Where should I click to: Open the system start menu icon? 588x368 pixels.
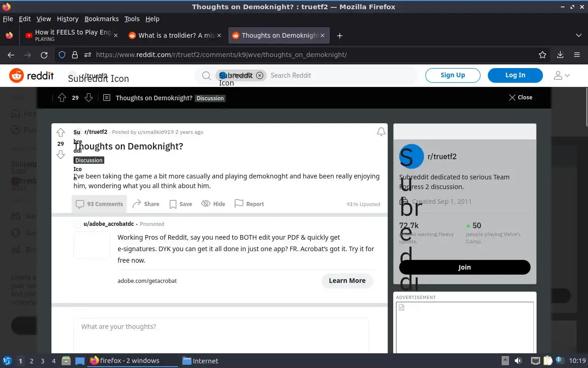(x=7, y=361)
